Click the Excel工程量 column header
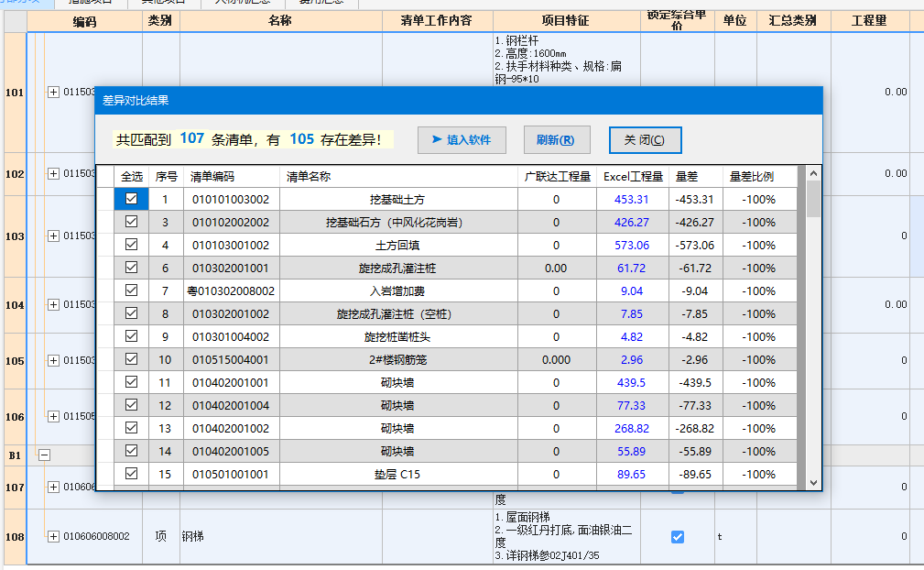Image resolution: width=924 pixels, height=570 pixels. pyautogui.click(x=633, y=176)
